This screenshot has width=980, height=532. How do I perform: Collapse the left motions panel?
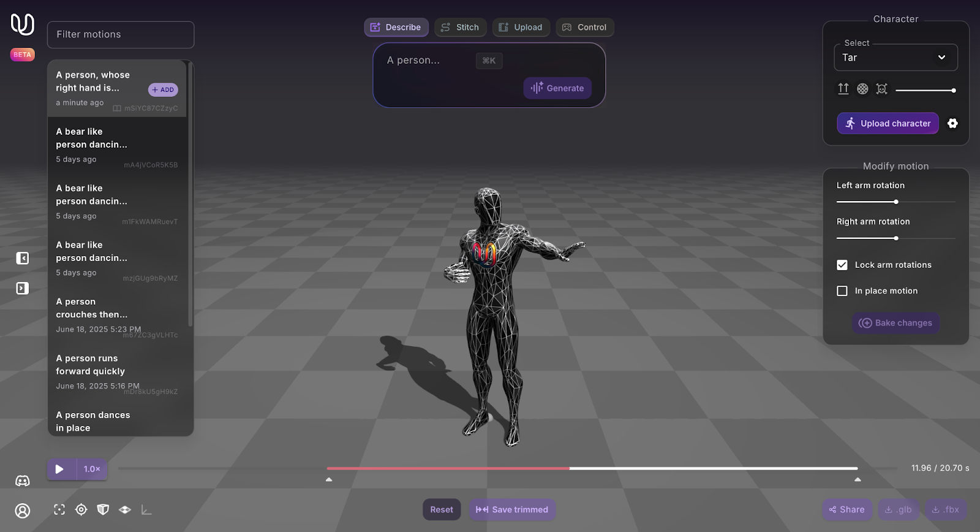(23, 258)
